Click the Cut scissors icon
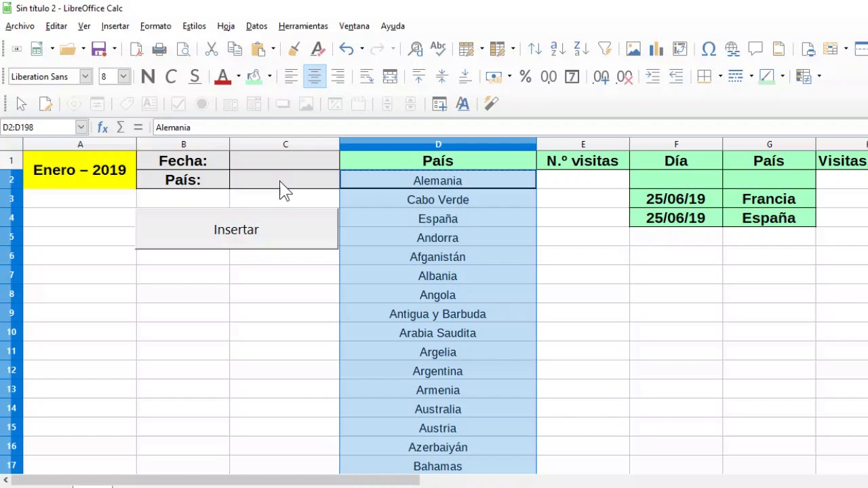 212,49
